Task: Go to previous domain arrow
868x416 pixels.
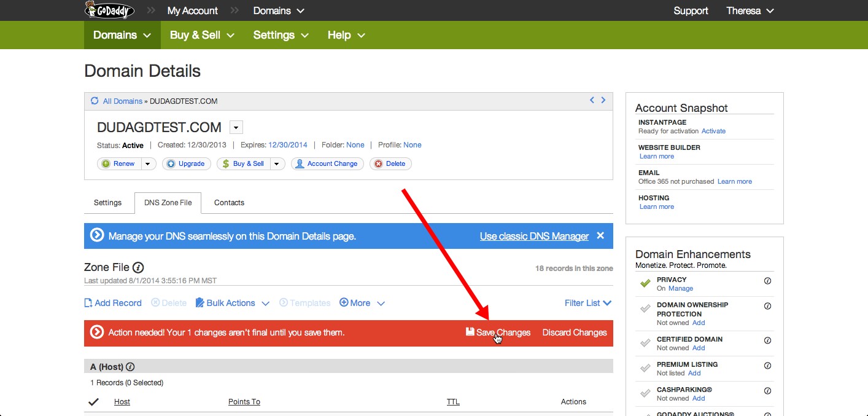Action: tap(592, 100)
